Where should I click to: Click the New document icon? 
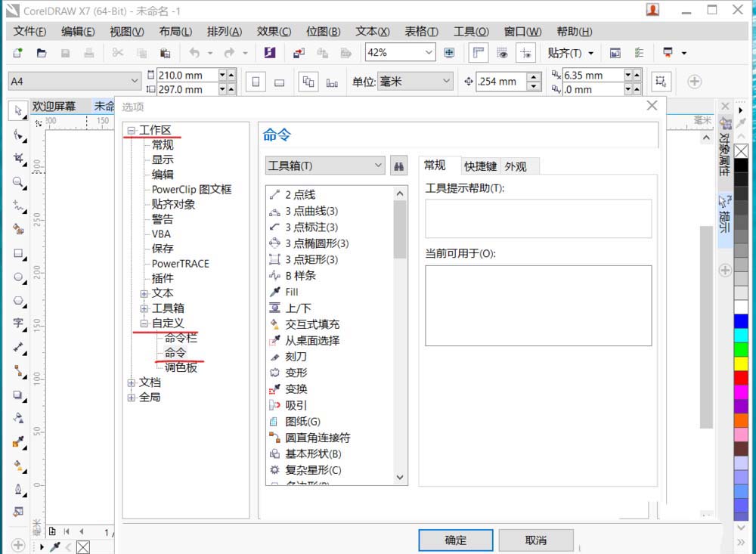coord(18,53)
